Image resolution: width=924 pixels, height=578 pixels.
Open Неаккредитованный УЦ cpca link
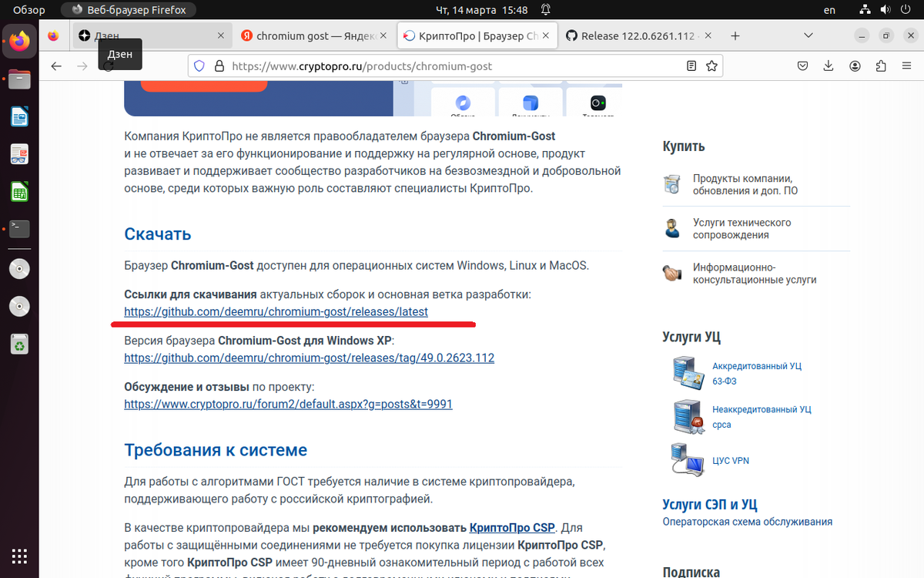762,417
